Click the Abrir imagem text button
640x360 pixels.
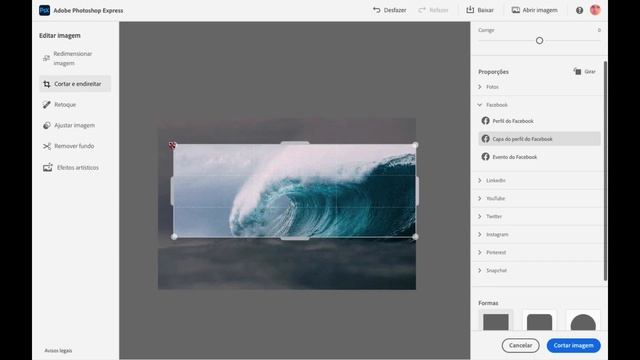tap(540, 10)
